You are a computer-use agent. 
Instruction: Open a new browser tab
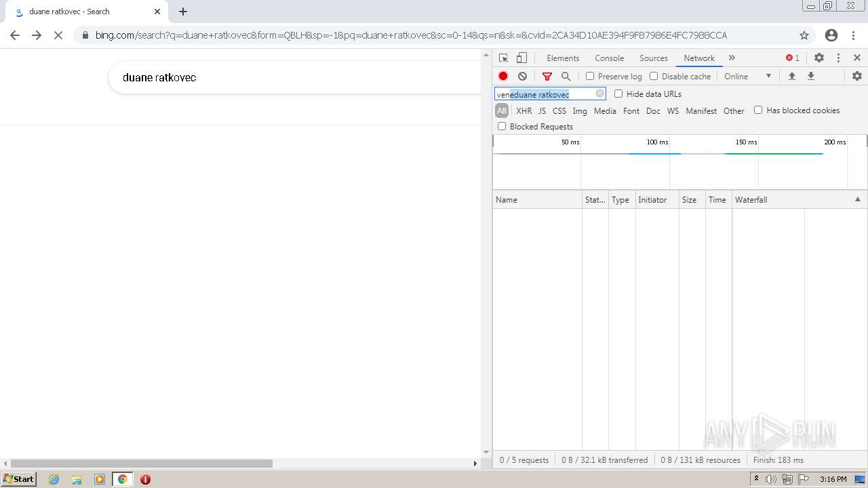(x=183, y=12)
